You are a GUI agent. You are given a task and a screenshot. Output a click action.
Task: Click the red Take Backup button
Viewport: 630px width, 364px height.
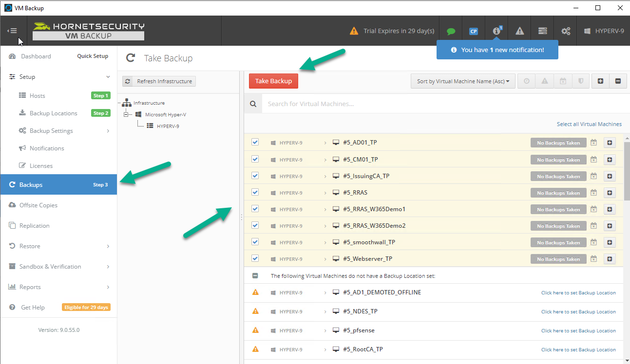(273, 81)
